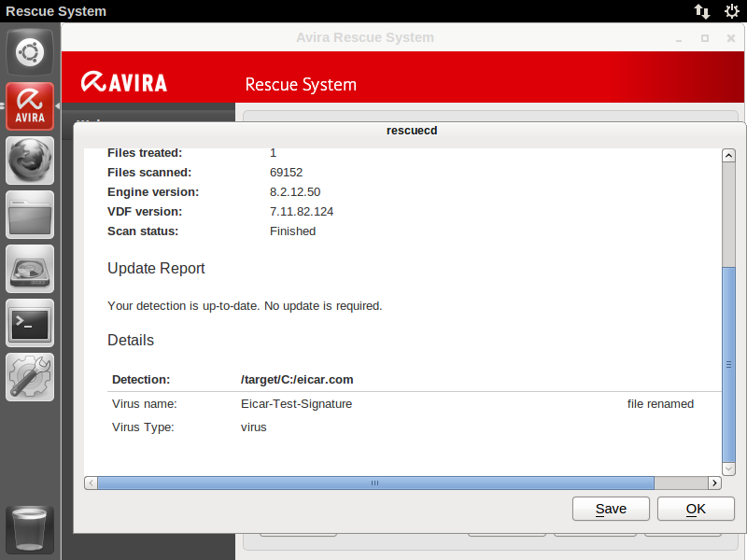Click the horizontal scrollbar thumb

tap(375, 483)
